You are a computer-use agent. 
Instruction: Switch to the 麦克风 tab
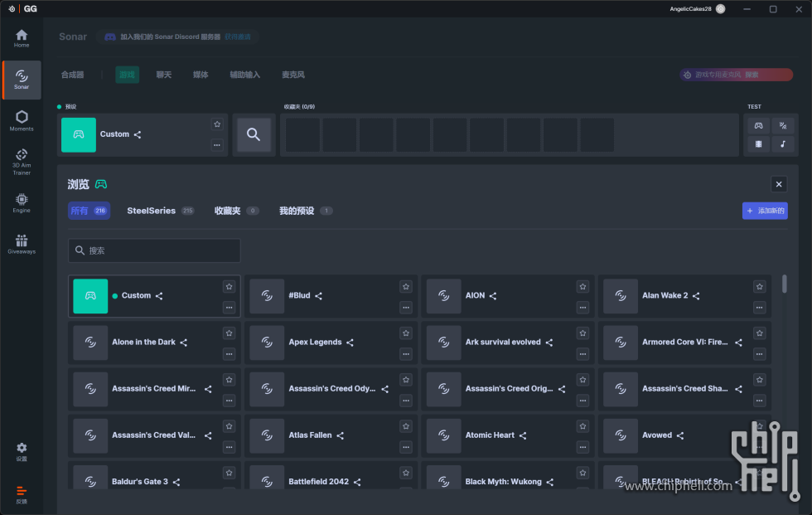coord(293,75)
